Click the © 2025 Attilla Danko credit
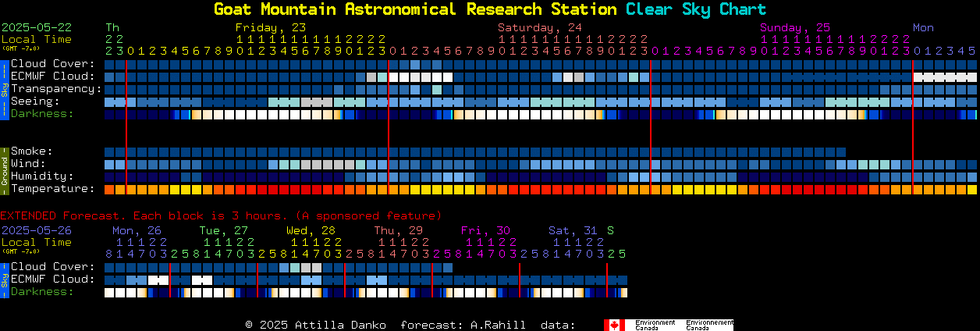The image size is (980, 331). pos(317,325)
